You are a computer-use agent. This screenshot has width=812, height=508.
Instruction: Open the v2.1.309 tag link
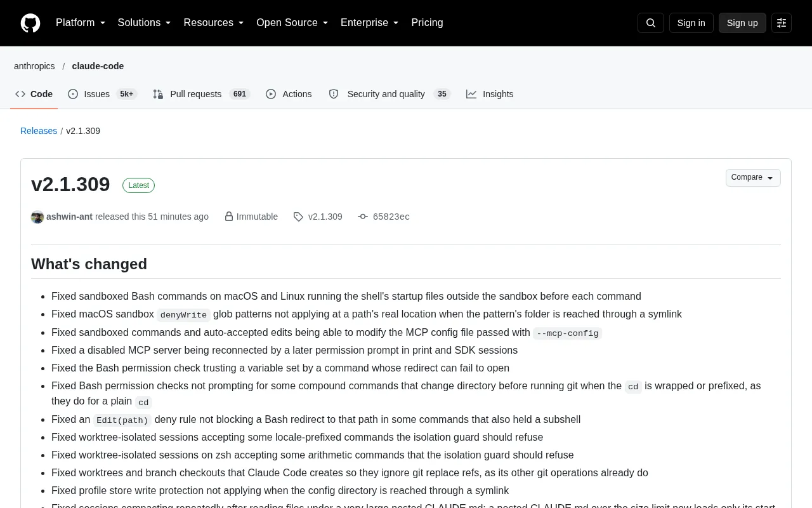point(325,217)
